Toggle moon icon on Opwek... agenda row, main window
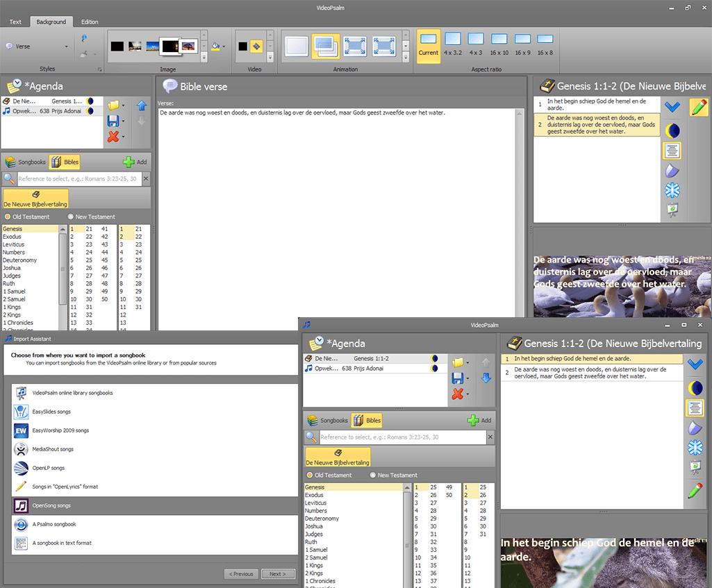712x588 pixels. click(x=90, y=110)
